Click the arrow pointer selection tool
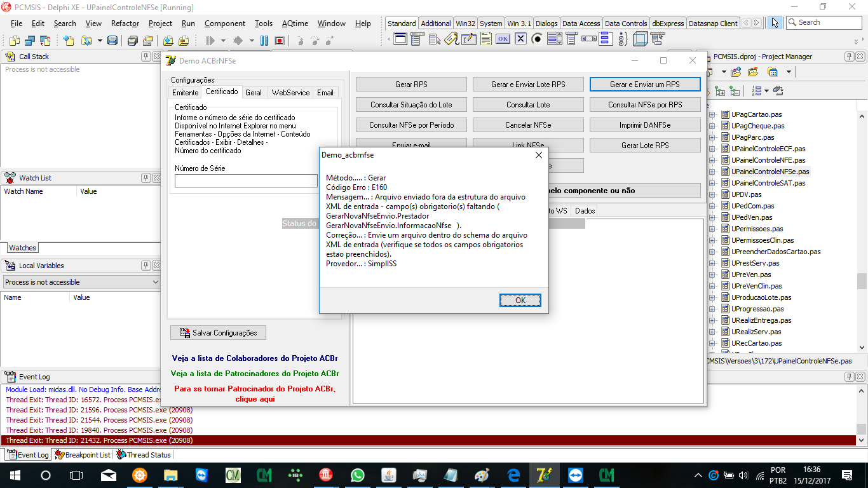 click(x=775, y=23)
